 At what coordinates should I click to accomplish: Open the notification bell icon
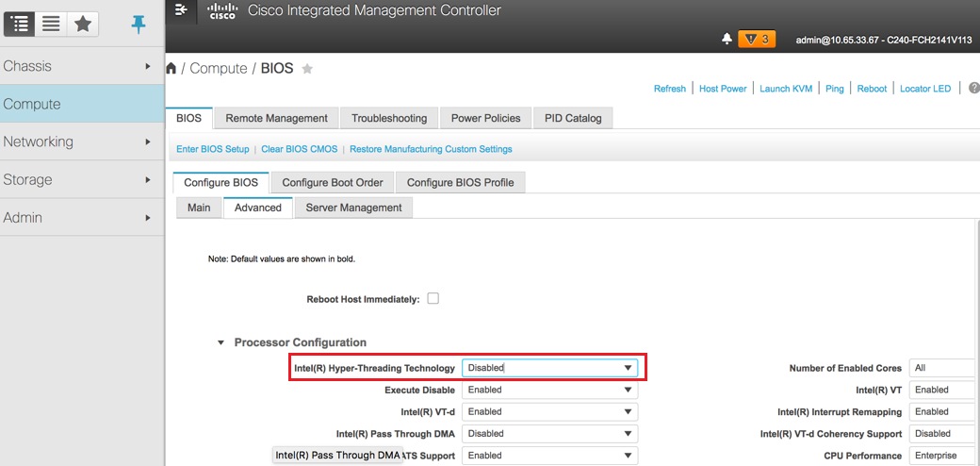[727, 40]
